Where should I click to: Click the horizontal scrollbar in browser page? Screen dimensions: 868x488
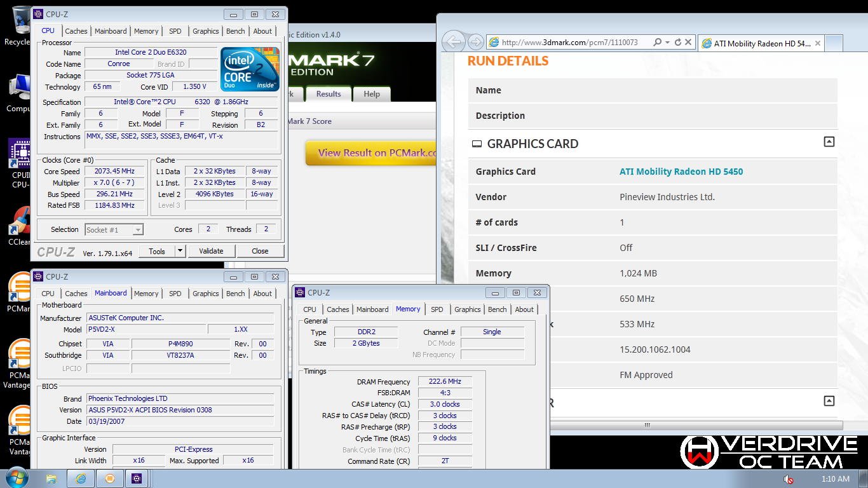pyautogui.click(x=647, y=425)
